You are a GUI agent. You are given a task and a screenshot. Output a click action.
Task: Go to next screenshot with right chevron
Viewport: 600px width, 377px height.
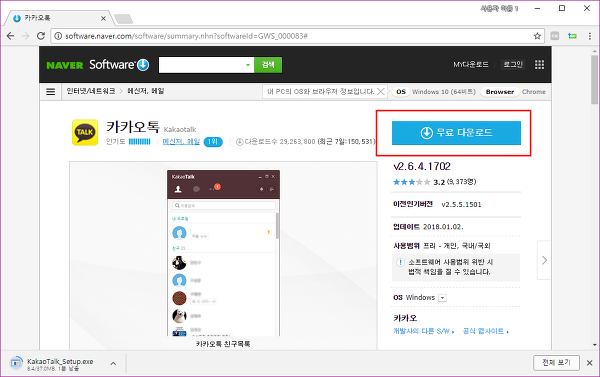coord(544,260)
